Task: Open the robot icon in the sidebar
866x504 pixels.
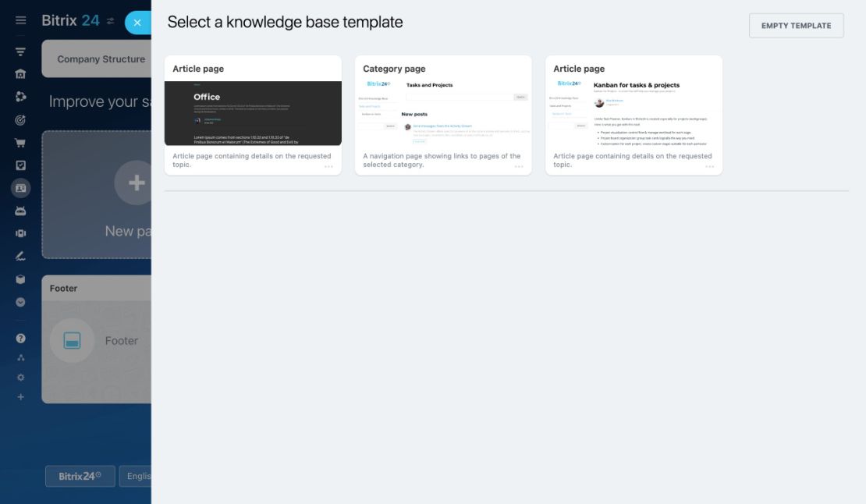Action: [20, 211]
